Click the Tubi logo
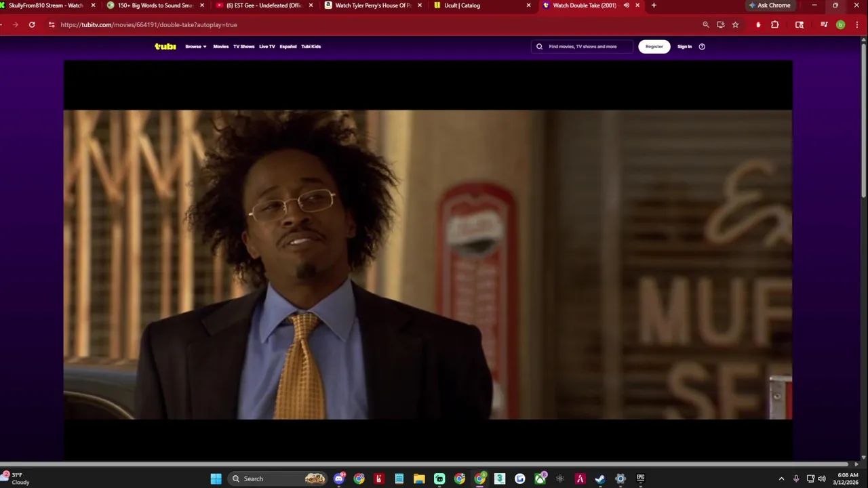 [x=165, y=46]
